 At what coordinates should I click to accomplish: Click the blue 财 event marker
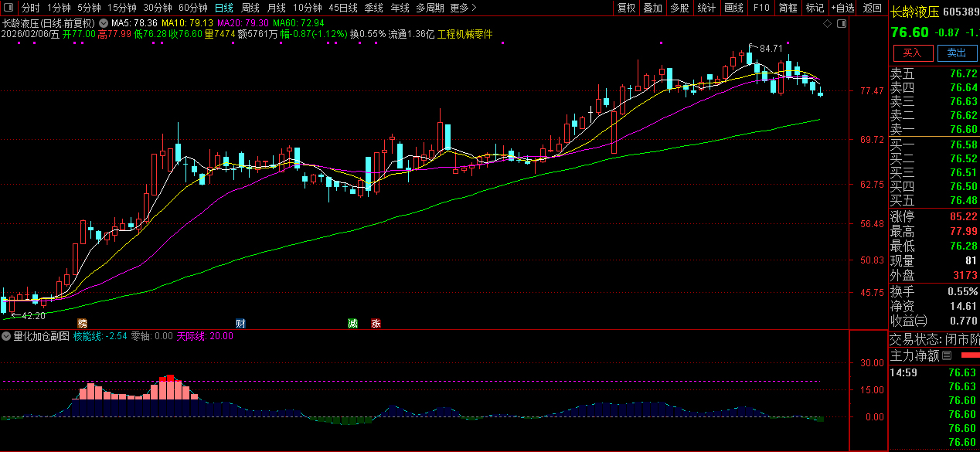[x=240, y=323]
